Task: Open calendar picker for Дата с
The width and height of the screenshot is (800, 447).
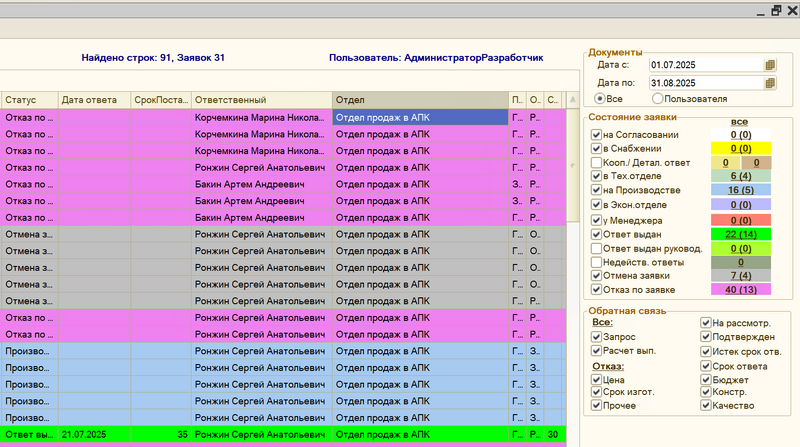Action: [770, 65]
